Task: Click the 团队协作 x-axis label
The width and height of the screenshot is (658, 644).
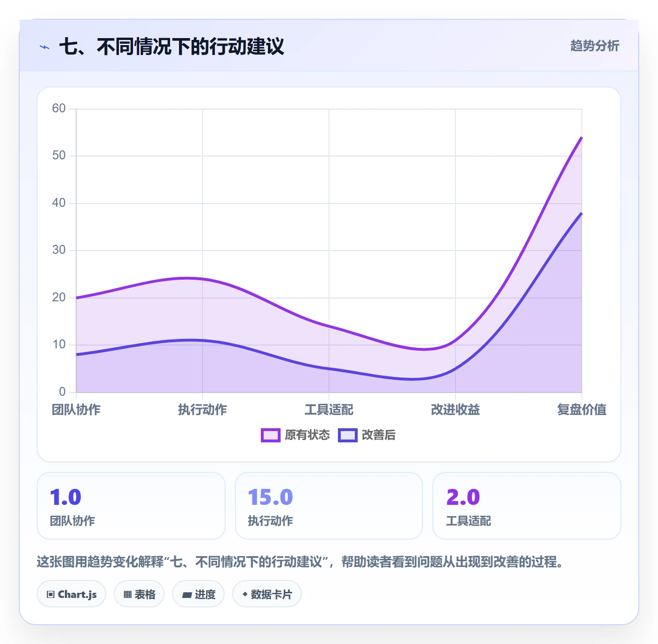Action: point(76,410)
